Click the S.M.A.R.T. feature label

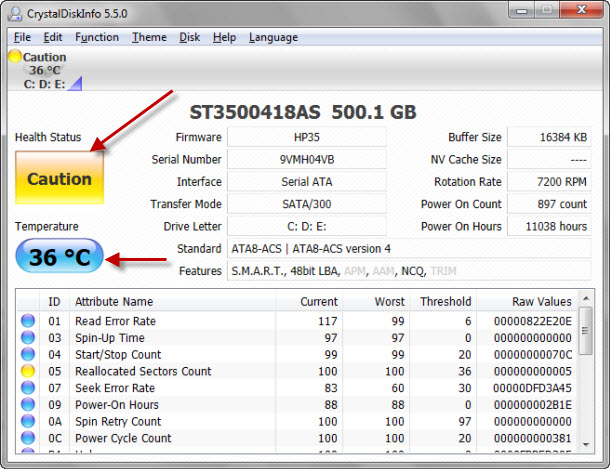pyautogui.click(x=258, y=271)
